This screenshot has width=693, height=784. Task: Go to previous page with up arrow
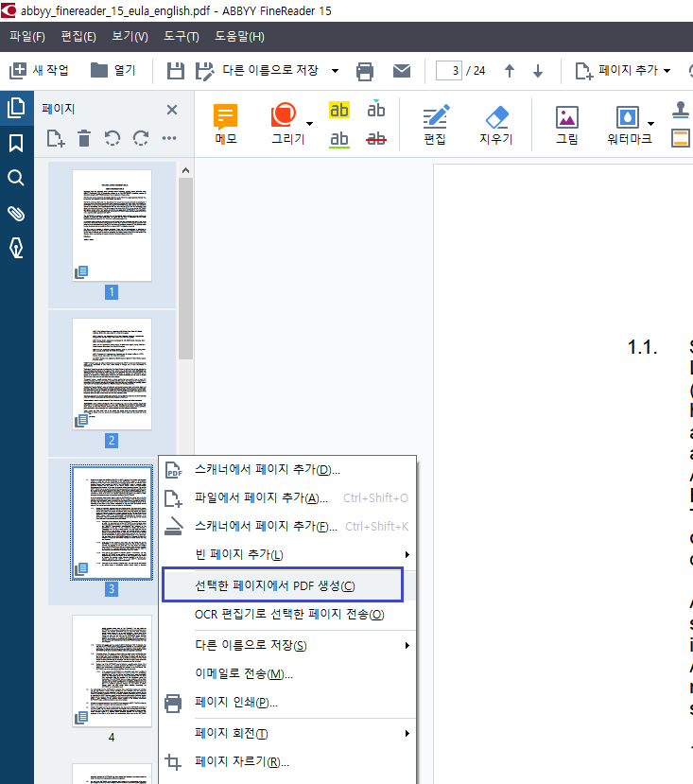tap(510, 71)
